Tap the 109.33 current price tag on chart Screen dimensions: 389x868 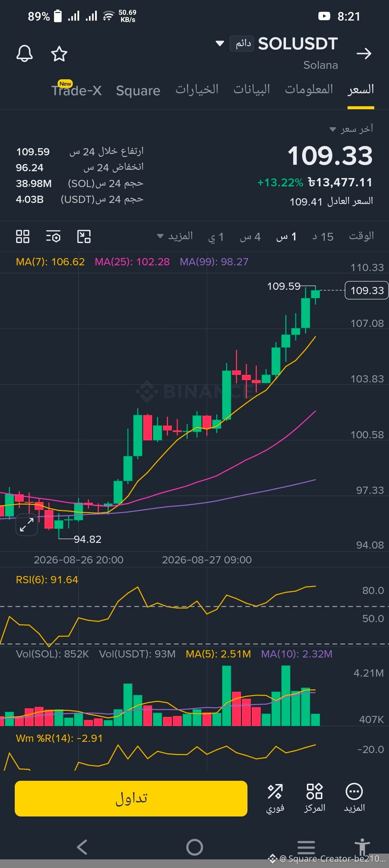click(367, 290)
